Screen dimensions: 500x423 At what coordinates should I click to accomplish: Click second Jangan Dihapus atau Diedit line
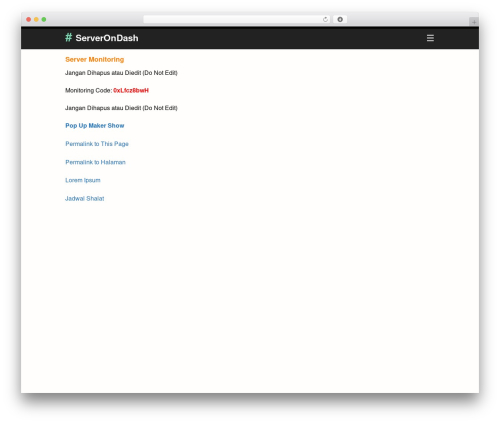tap(121, 108)
